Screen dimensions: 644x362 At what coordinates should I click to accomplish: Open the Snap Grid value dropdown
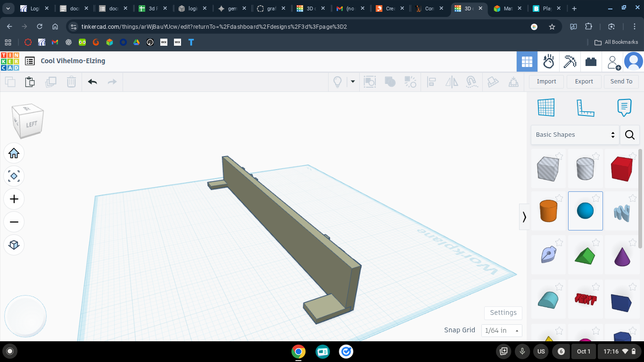[502, 330]
